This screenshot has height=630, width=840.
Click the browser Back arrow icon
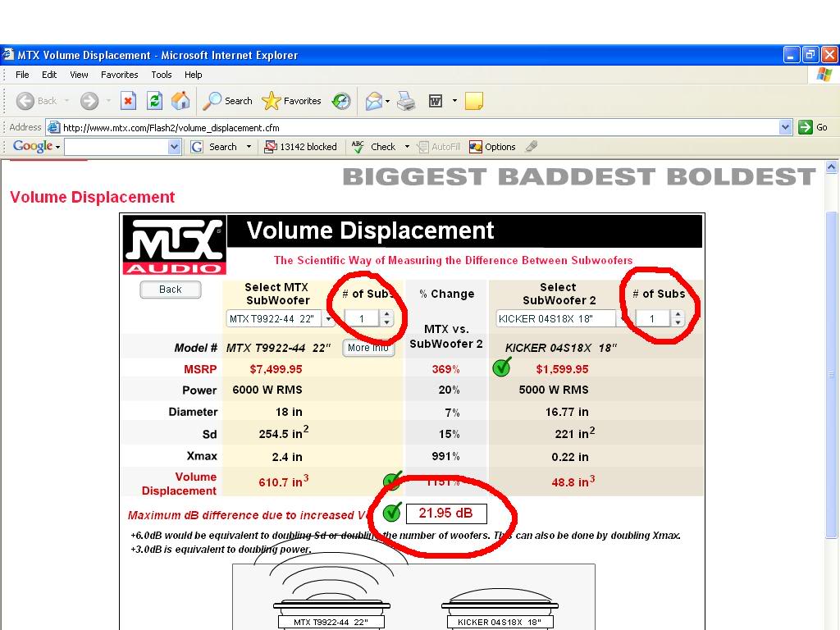click(25, 101)
